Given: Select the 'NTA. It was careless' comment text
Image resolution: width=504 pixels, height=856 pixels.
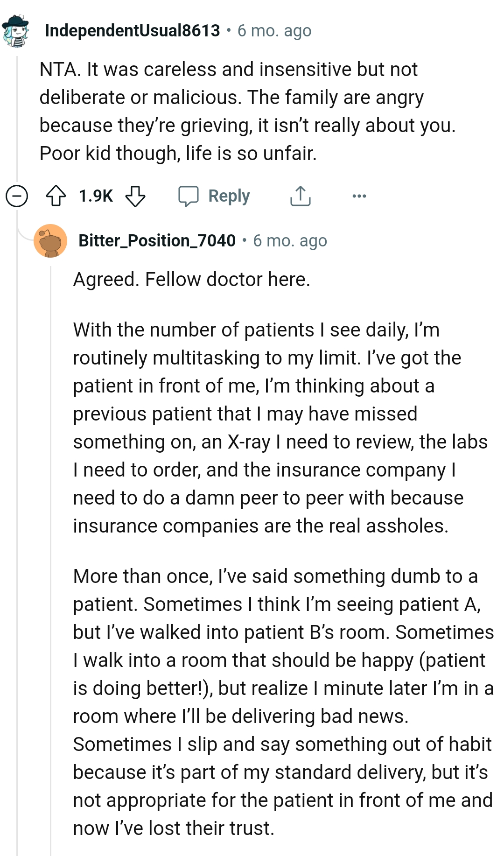Looking at the screenshot, I should tap(247, 111).
